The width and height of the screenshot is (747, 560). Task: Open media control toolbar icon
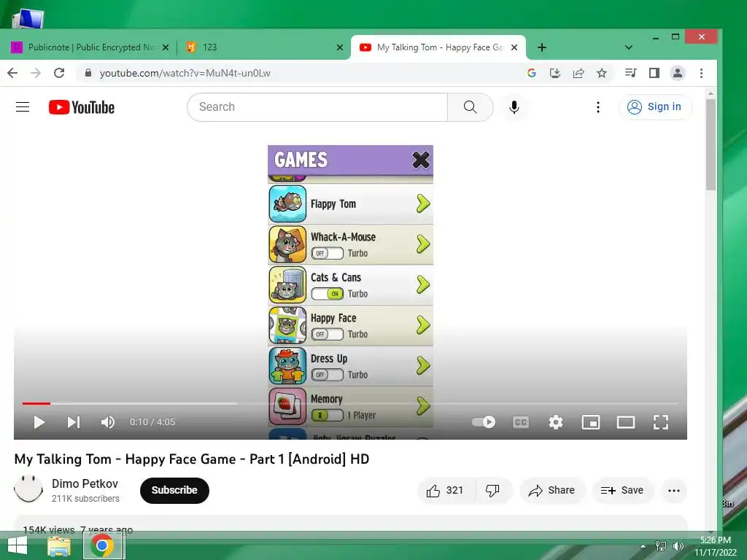631,73
